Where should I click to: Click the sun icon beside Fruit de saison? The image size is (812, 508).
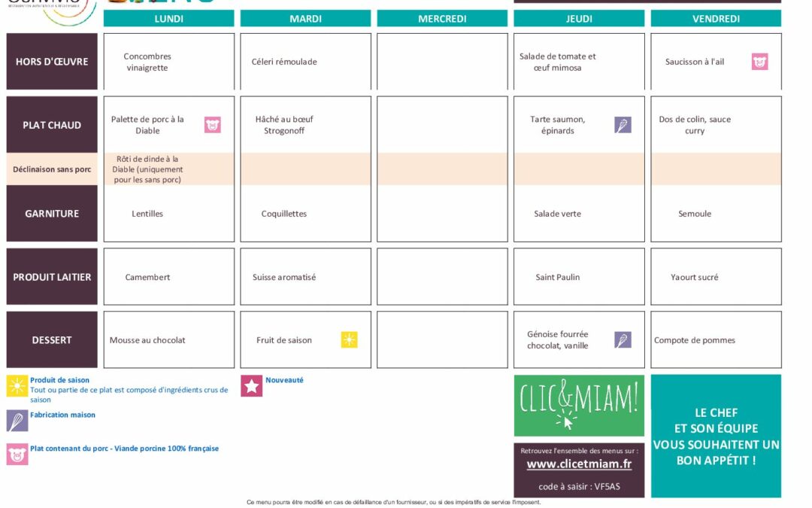point(349,340)
